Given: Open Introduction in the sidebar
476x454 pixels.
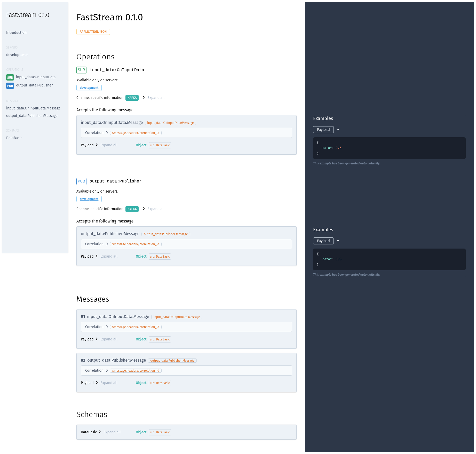Looking at the screenshot, I should [x=16, y=33].
